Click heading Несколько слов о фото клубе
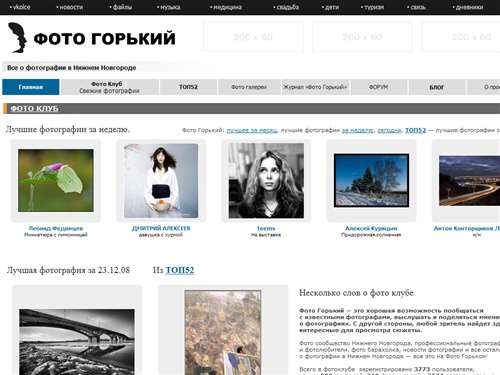The height and width of the screenshot is (375, 500). (x=356, y=293)
